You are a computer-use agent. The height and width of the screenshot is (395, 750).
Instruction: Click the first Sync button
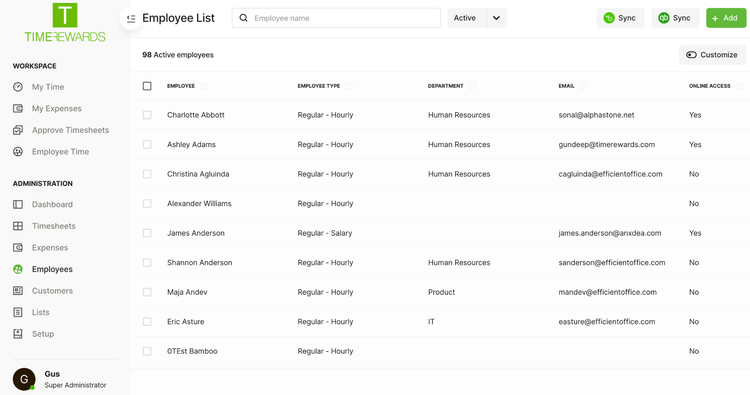pyautogui.click(x=620, y=18)
